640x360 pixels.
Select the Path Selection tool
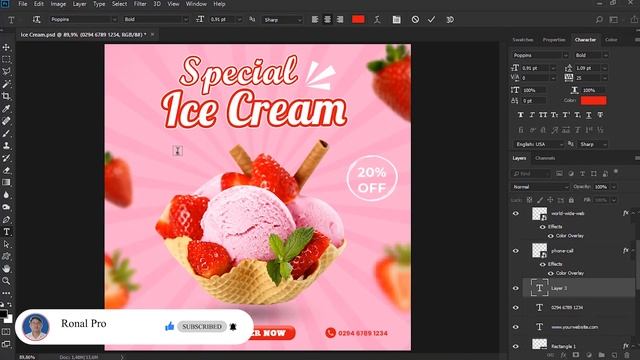[6, 244]
